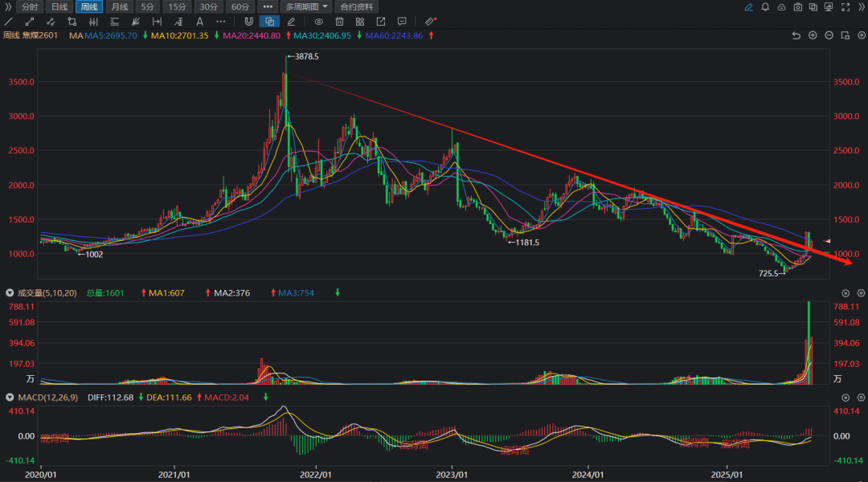Viewport: 868px width, 482px height.
Task: Toggle the pencil drawing toolbar
Action: click(x=748, y=7)
